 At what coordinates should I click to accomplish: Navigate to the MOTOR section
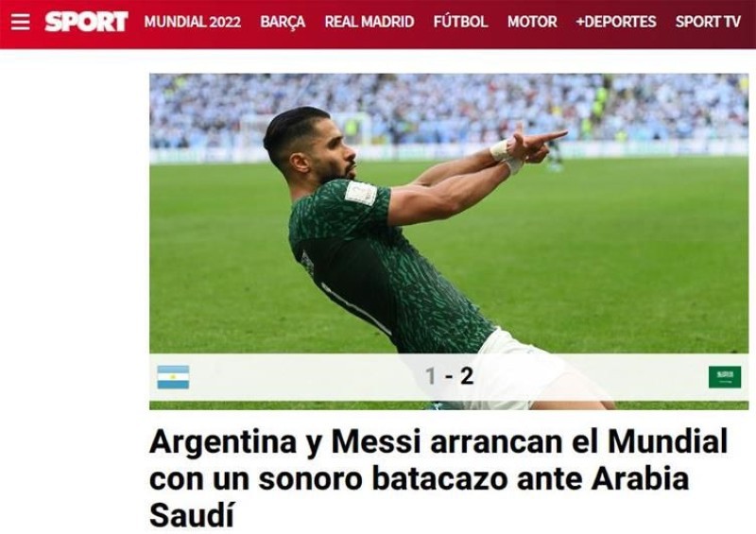(532, 22)
